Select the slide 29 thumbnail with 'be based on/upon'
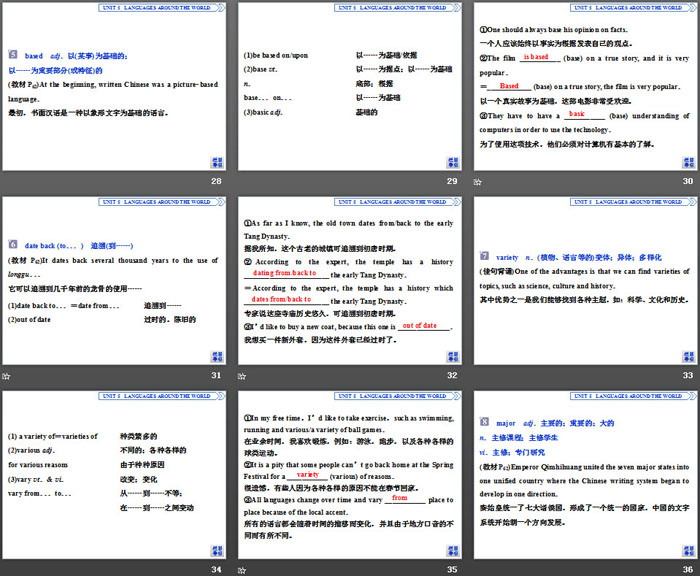 pyautogui.click(x=350, y=86)
